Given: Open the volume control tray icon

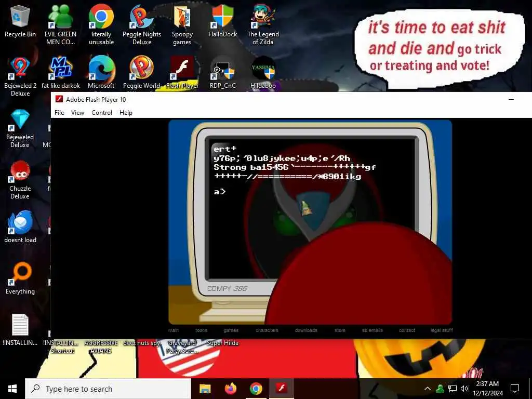Looking at the screenshot, I should (x=464, y=389).
